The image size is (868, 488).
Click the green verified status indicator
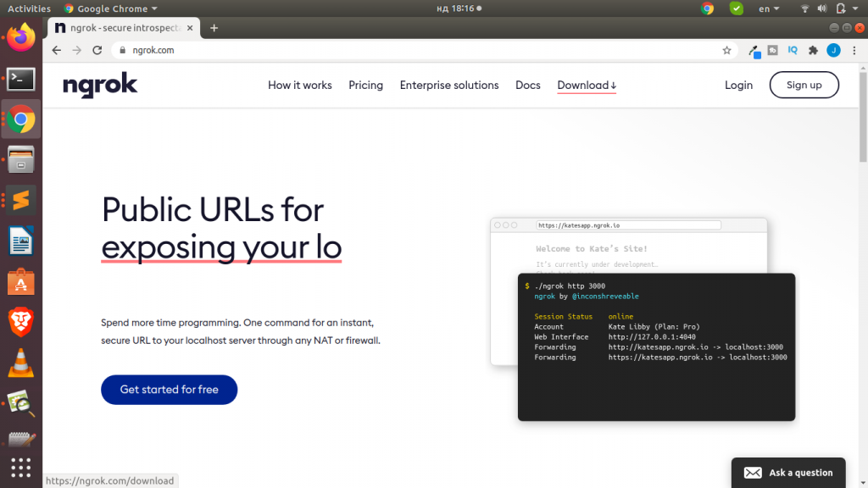point(736,8)
